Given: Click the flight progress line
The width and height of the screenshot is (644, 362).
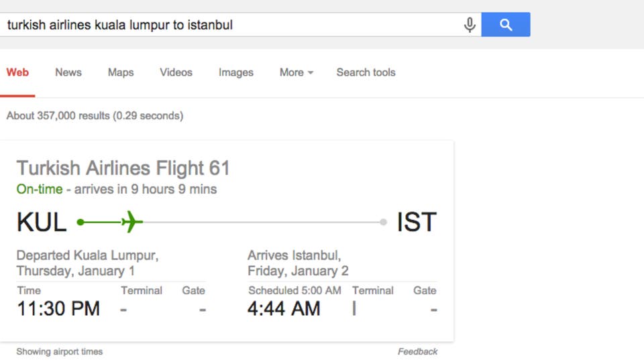Looking at the screenshot, I should (231, 222).
